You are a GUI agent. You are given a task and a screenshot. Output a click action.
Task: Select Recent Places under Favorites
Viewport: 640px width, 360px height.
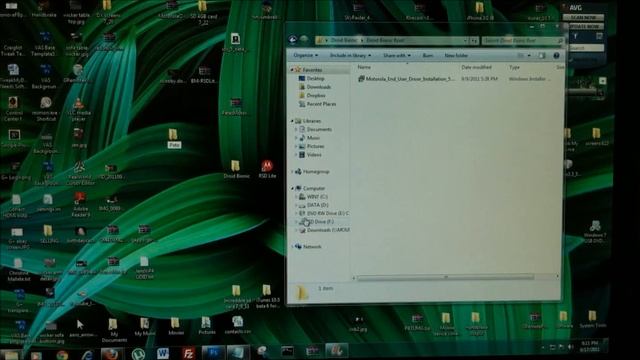(x=321, y=104)
